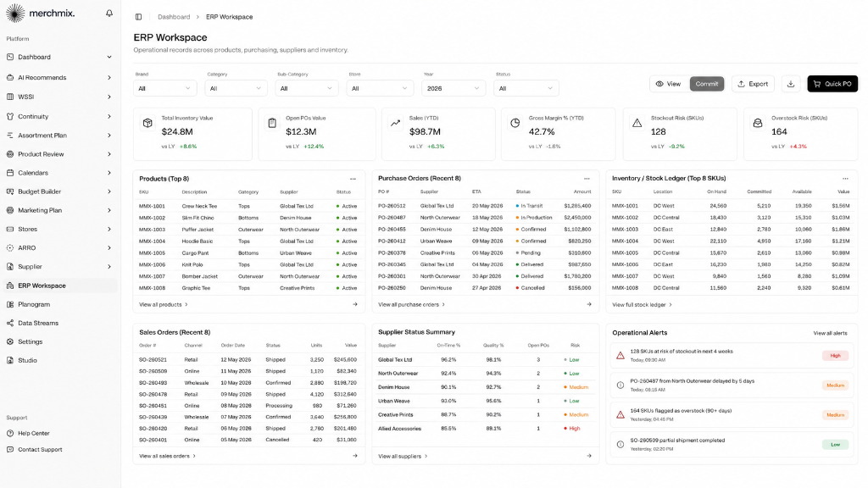Open Inventory Stock Ledger three-dot menu
The height and width of the screenshot is (488, 868).
845,179
